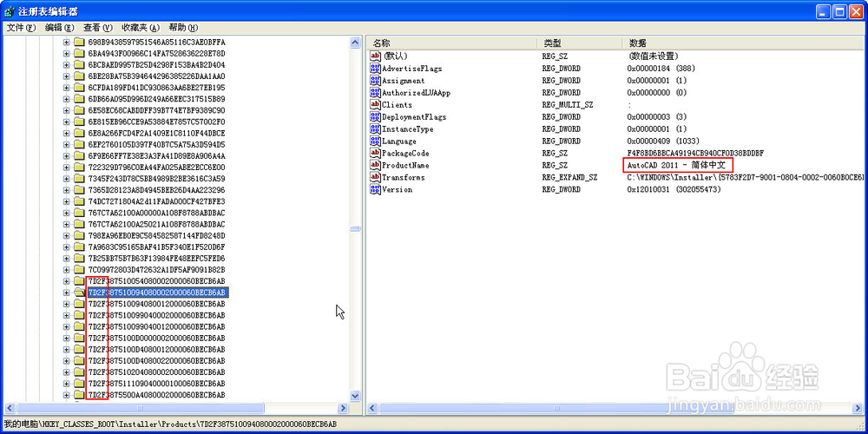Click folder icon of key 7B25BB75B7B63F13984FE48EEFC5FED6
The image size is (868, 434).
coord(79,258)
